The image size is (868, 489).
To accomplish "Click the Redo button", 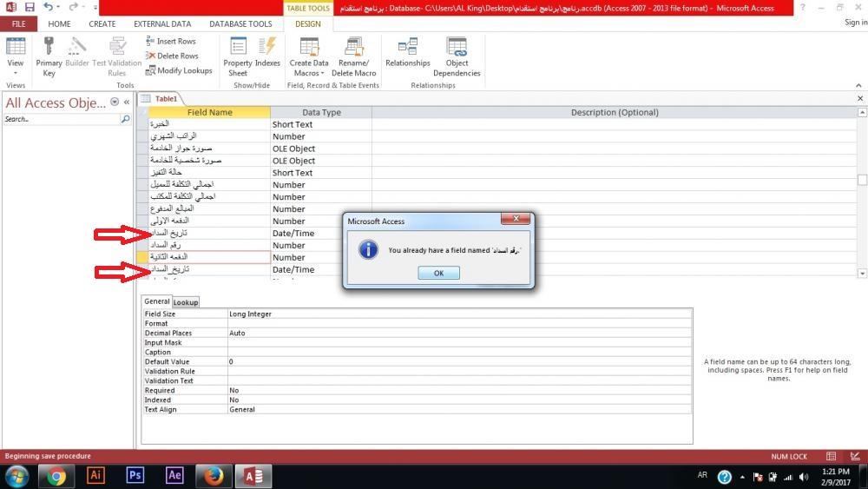I will pyautogui.click(x=73, y=7).
